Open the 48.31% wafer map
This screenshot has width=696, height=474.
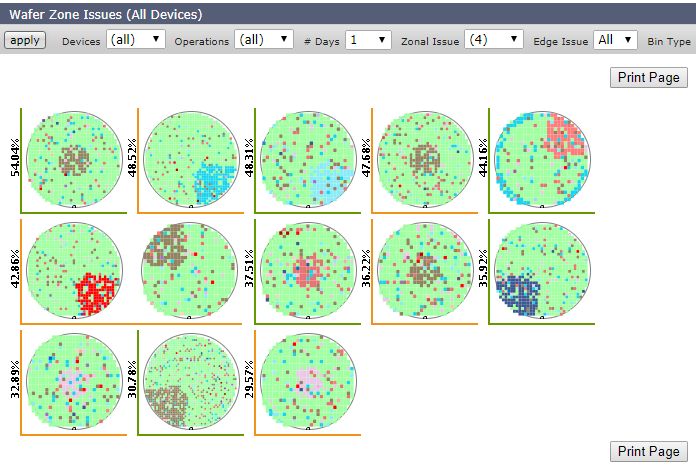(x=308, y=159)
